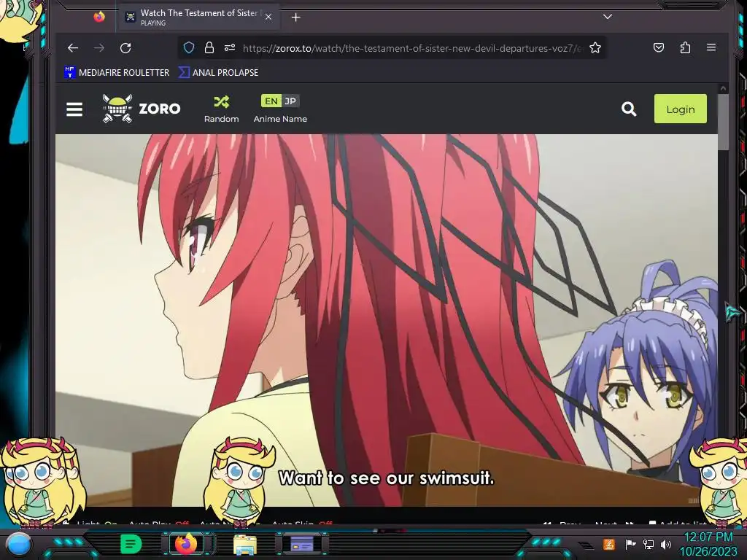
Task: Open site permissions icon in address bar
Action: [230, 47]
